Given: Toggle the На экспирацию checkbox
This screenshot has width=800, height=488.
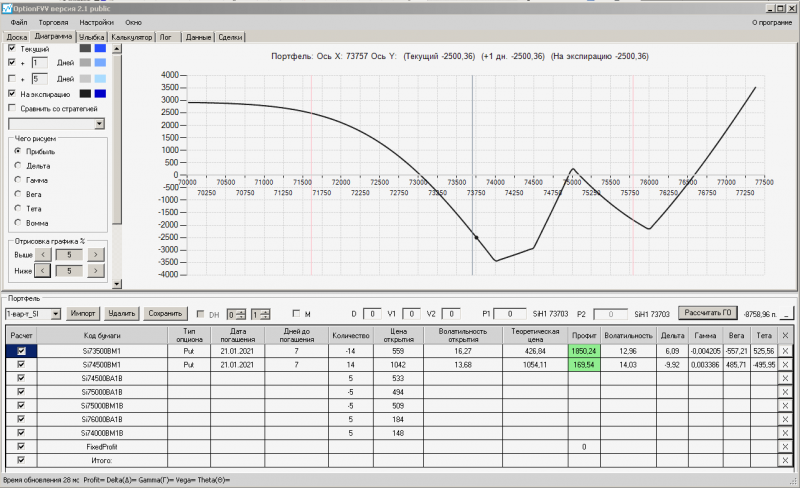Looking at the screenshot, I should [12, 93].
